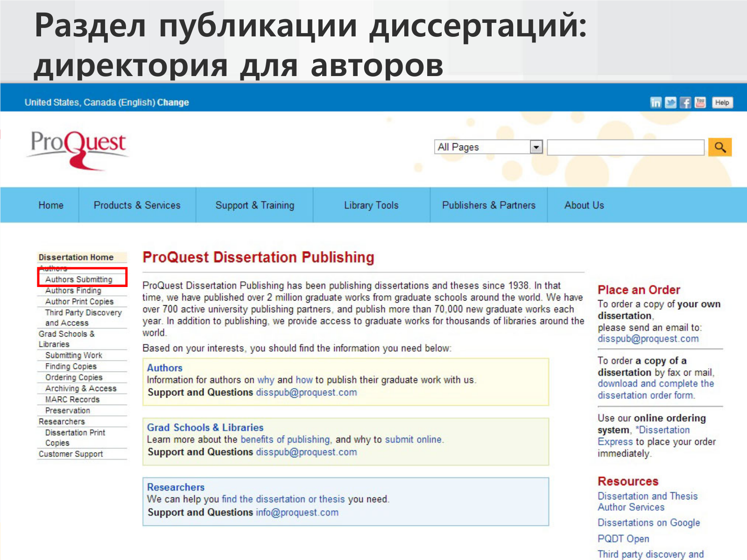Select Third Party Discovery and Access
The width and height of the screenshot is (747, 560).
(x=83, y=317)
